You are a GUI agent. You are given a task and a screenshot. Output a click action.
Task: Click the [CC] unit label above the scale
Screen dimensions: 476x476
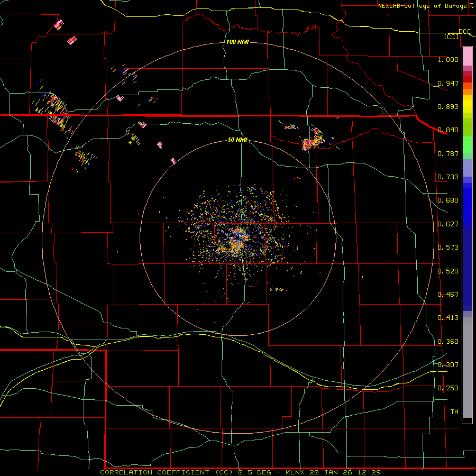[452, 36]
